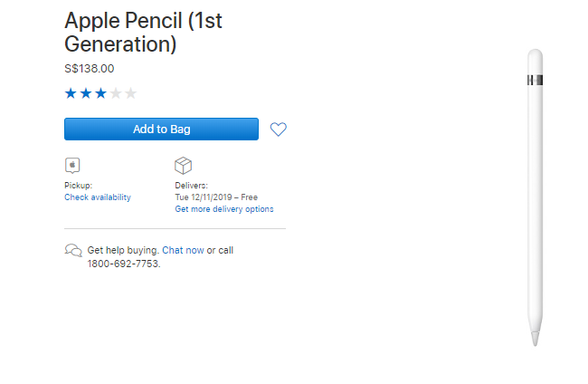This screenshot has height=384, width=588.
Task: Start a conversation via Chat now link
Action: click(x=183, y=250)
